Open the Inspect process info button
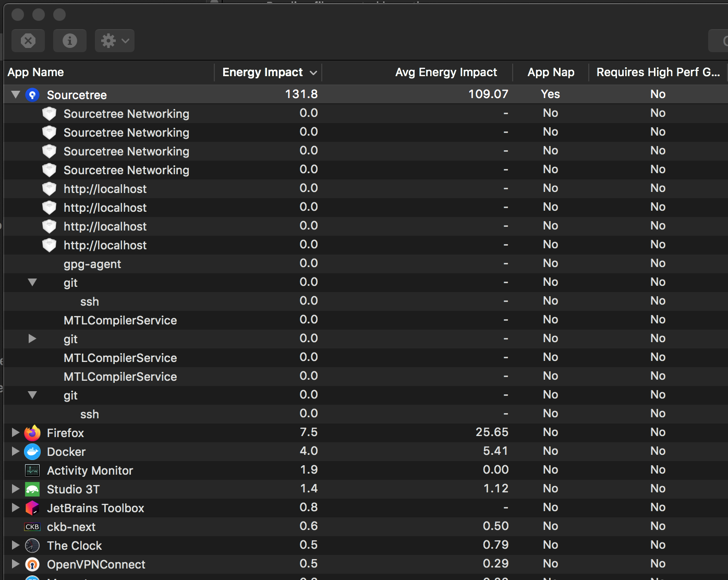Screen dimensions: 728x580 pos(70,41)
